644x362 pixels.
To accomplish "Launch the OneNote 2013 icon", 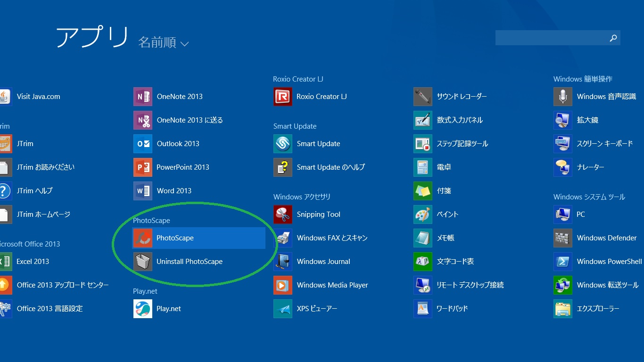I will coord(143,97).
